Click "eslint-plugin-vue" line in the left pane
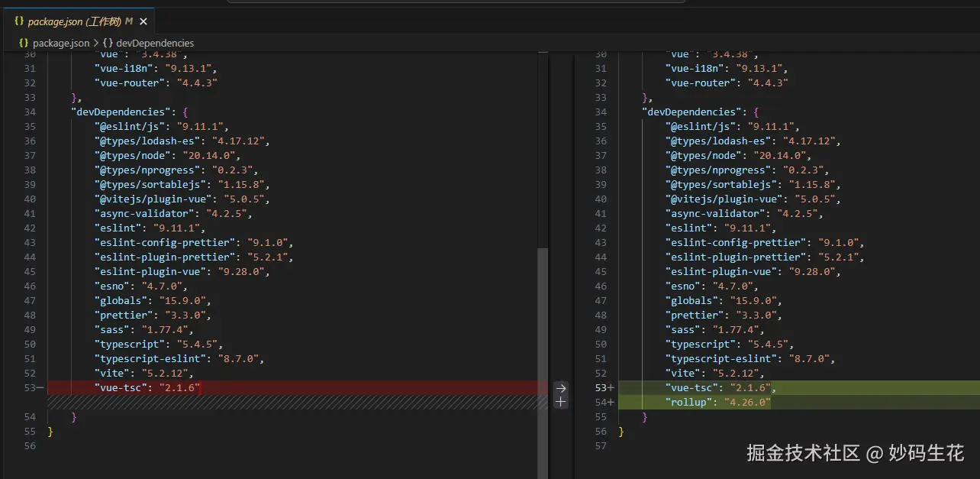Screen dimensions: 980x479 [182, 271]
